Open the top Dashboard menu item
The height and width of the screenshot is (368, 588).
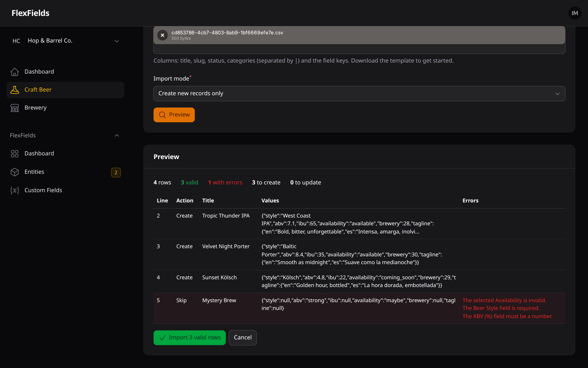click(x=65, y=72)
